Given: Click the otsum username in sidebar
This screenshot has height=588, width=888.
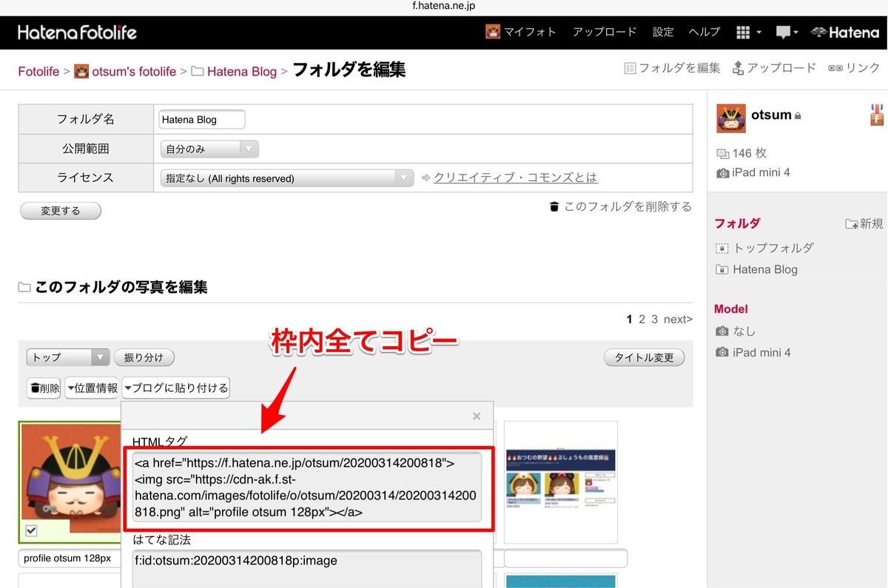Looking at the screenshot, I should tap(771, 115).
